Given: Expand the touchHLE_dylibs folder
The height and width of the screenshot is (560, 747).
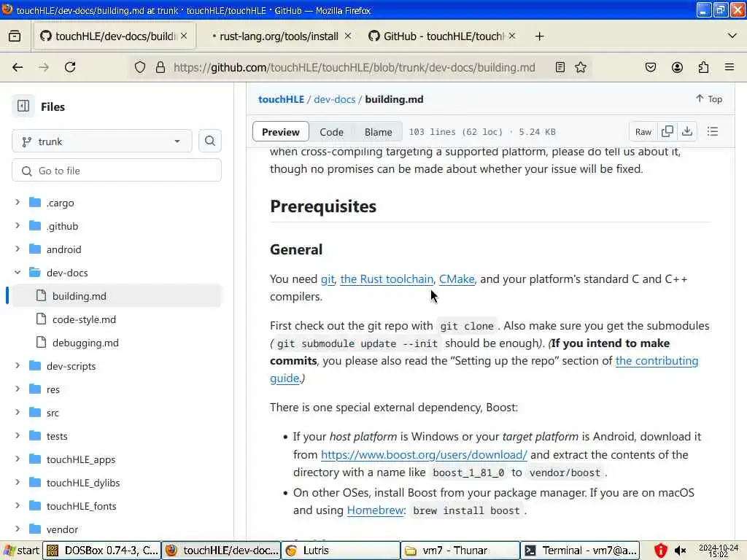Looking at the screenshot, I should point(18,483).
